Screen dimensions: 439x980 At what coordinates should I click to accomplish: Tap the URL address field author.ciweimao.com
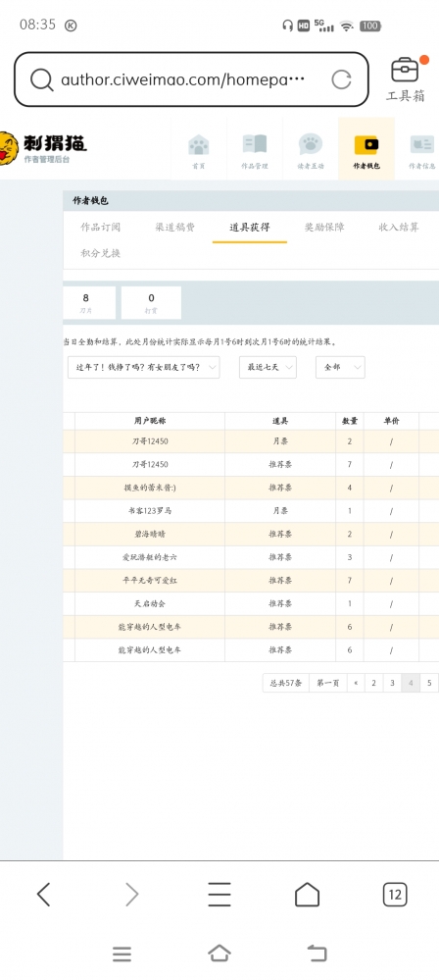(x=182, y=79)
